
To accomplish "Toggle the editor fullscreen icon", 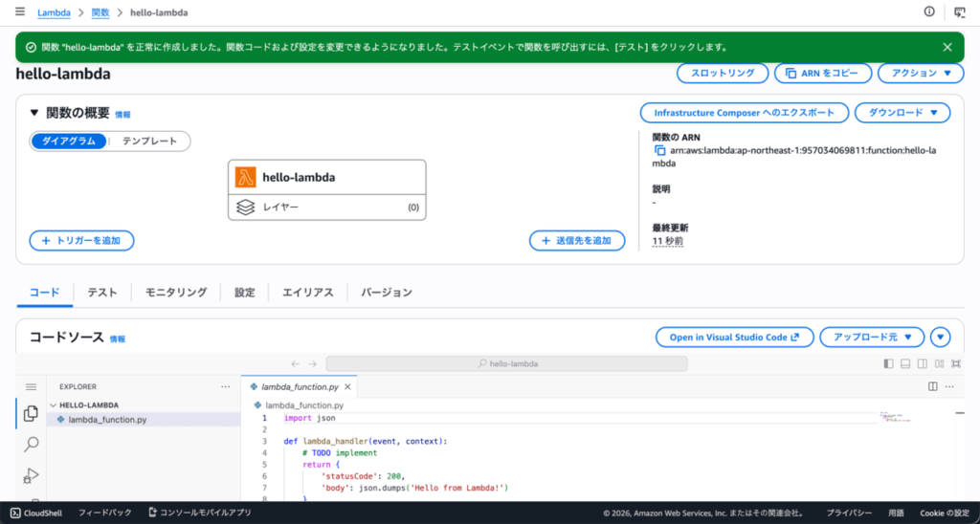I will [956, 363].
